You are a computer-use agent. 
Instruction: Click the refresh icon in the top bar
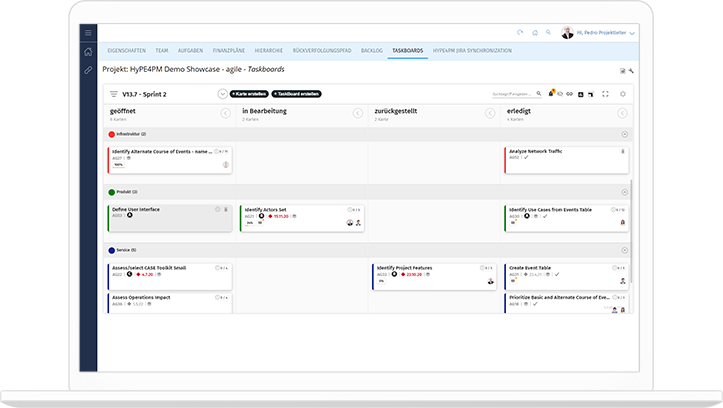point(520,33)
